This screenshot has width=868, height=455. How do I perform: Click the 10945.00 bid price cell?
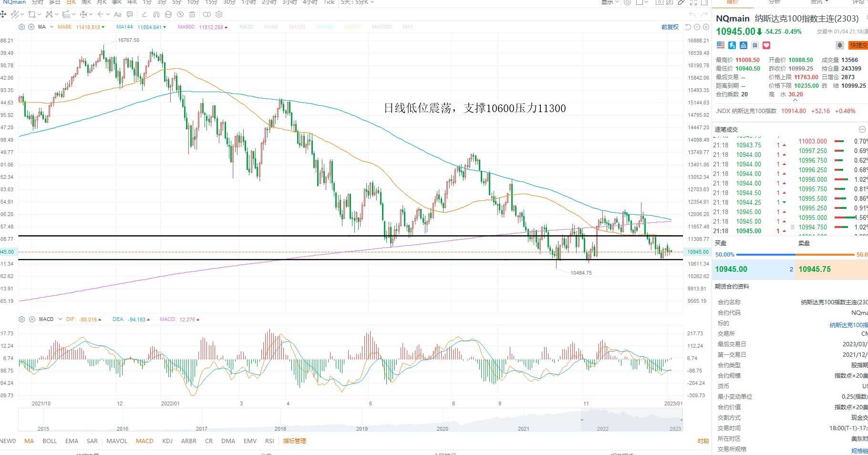coord(731,269)
